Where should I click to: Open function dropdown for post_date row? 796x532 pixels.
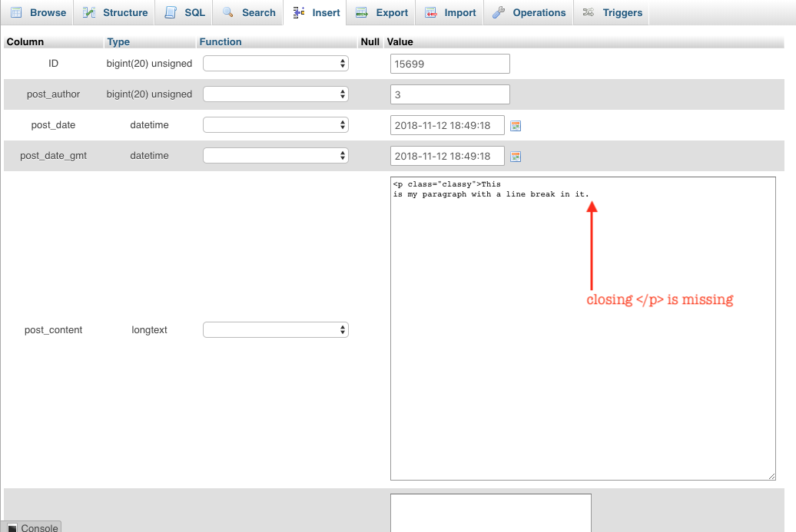(276, 125)
